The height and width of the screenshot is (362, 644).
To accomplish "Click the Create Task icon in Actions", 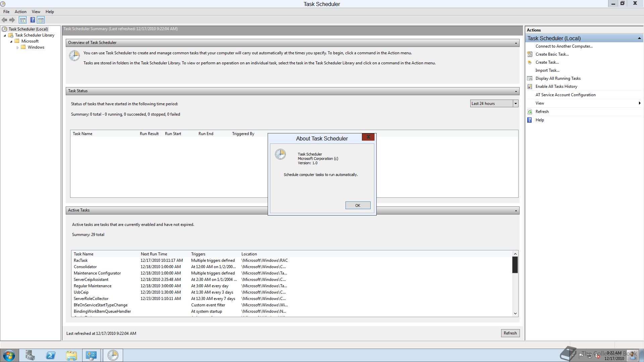I will tap(530, 62).
